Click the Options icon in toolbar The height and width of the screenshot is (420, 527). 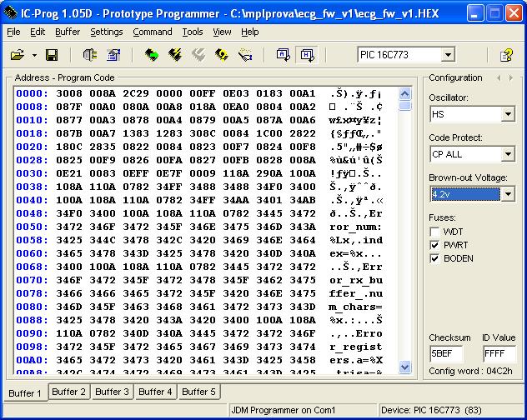113,55
